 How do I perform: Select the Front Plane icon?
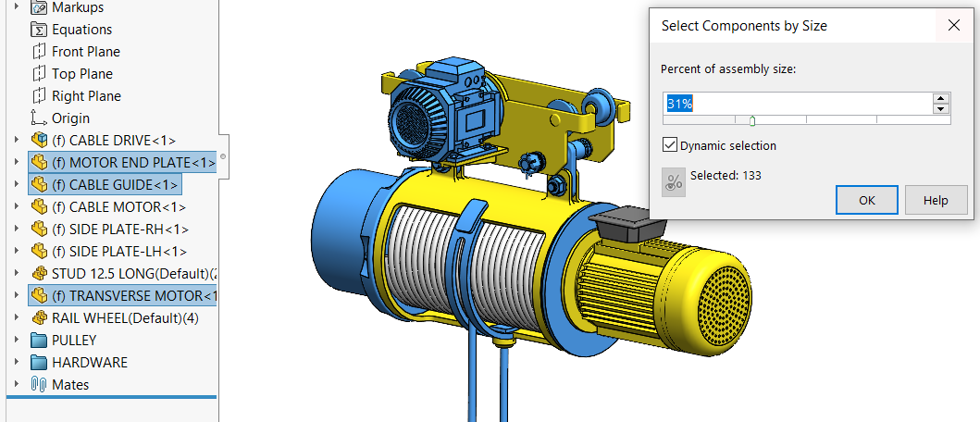coord(39,52)
